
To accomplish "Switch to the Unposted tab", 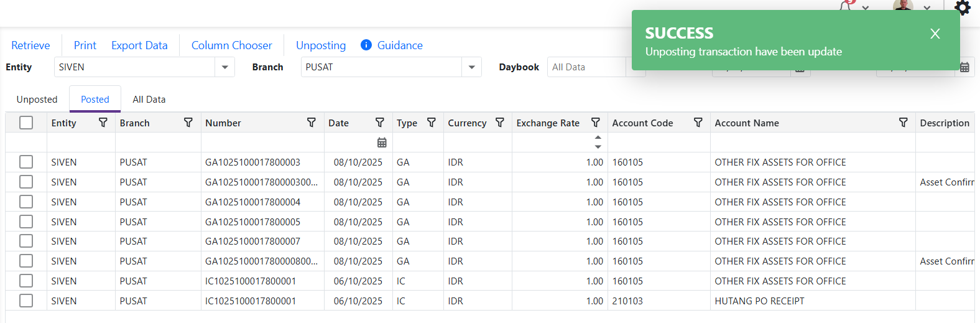I will click(37, 100).
